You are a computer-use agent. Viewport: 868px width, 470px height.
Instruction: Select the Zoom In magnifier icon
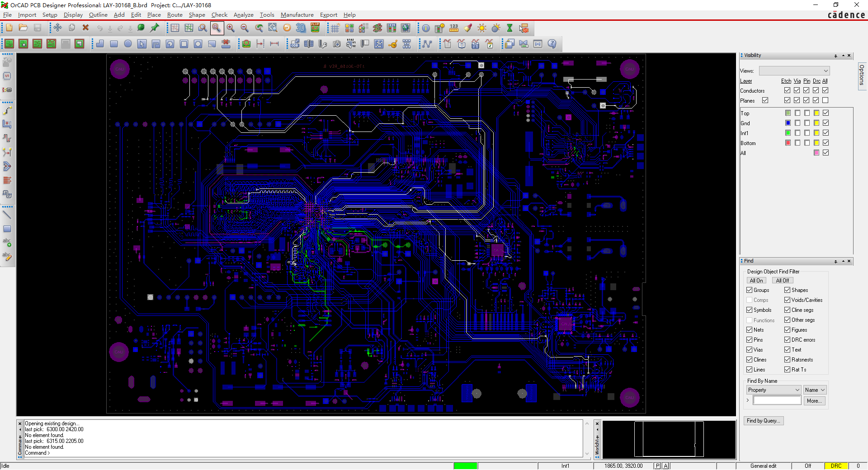pyautogui.click(x=231, y=28)
